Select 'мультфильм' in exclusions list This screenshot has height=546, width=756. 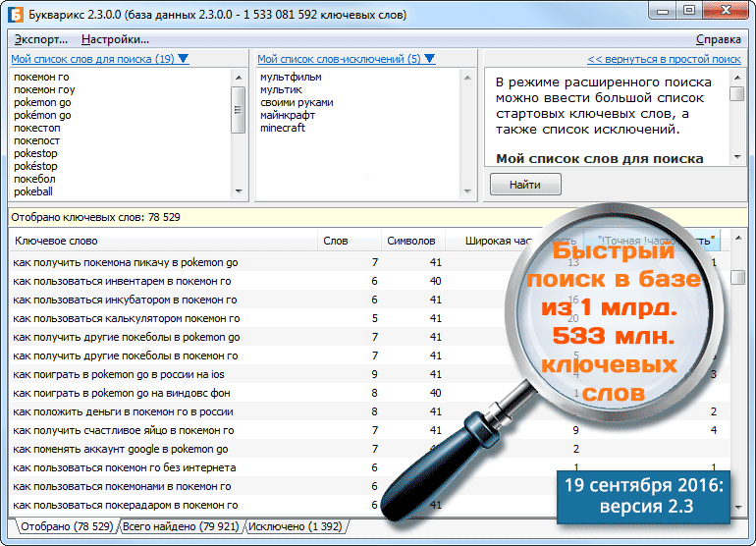pos(291,77)
